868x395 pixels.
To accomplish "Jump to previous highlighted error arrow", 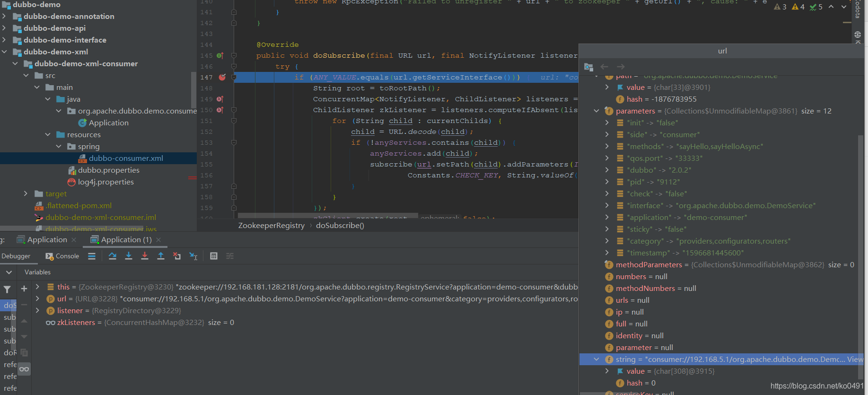I will 831,7.
